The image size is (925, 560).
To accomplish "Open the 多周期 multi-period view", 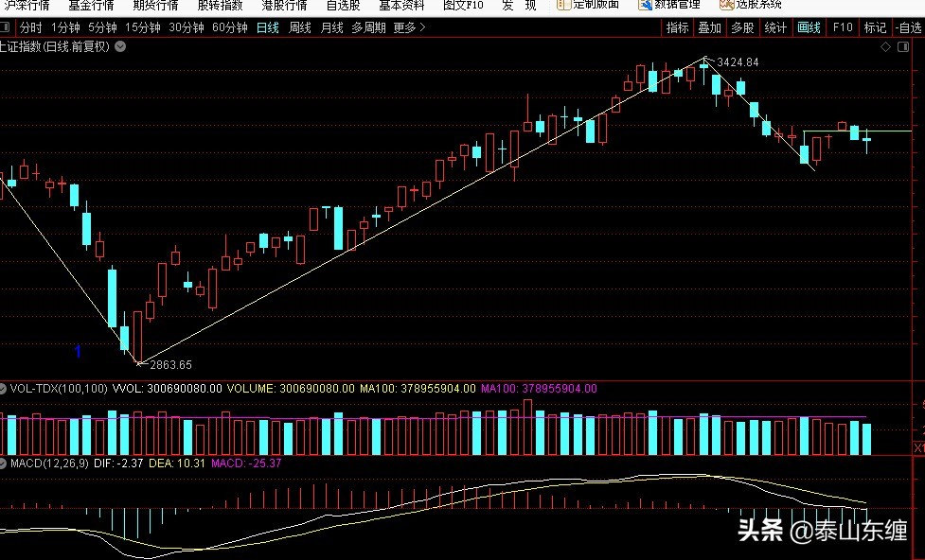I will (368, 27).
